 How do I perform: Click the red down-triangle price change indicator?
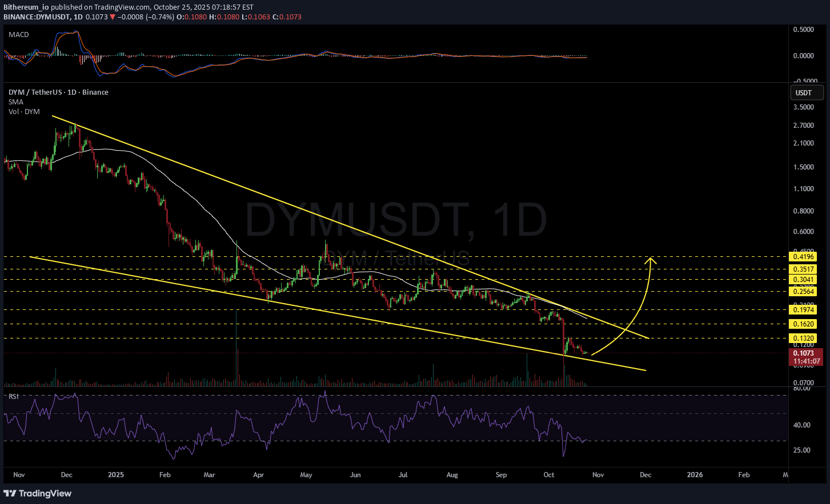(x=113, y=17)
